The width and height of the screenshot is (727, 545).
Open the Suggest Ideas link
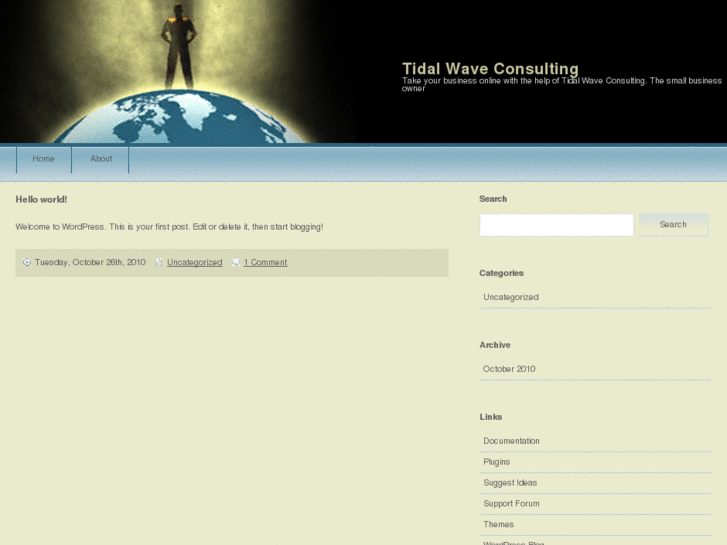(510, 482)
